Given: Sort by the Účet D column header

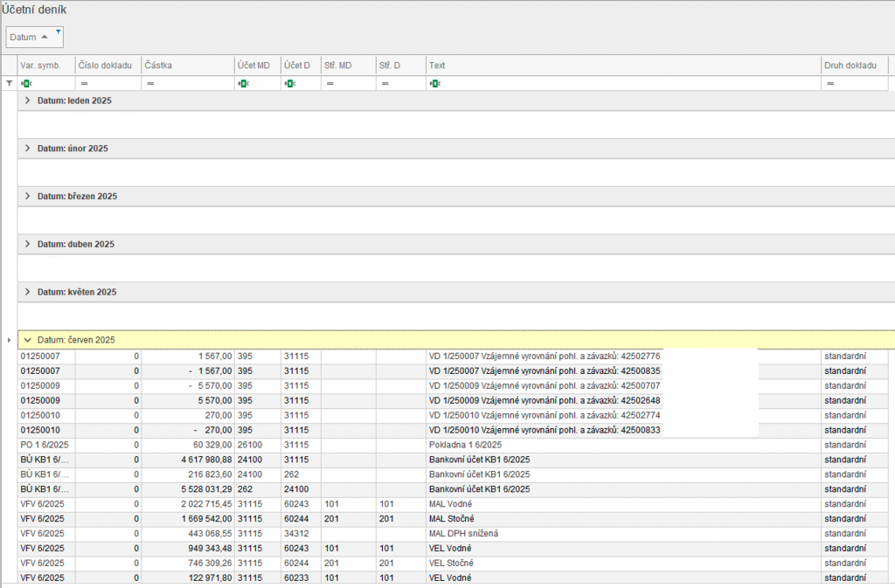Looking at the screenshot, I should 301,66.
